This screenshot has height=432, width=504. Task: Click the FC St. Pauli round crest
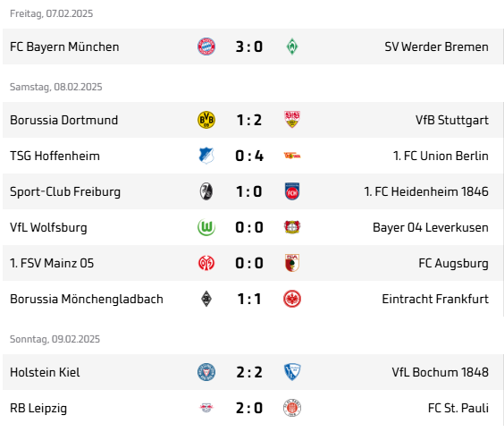click(x=292, y=408)
